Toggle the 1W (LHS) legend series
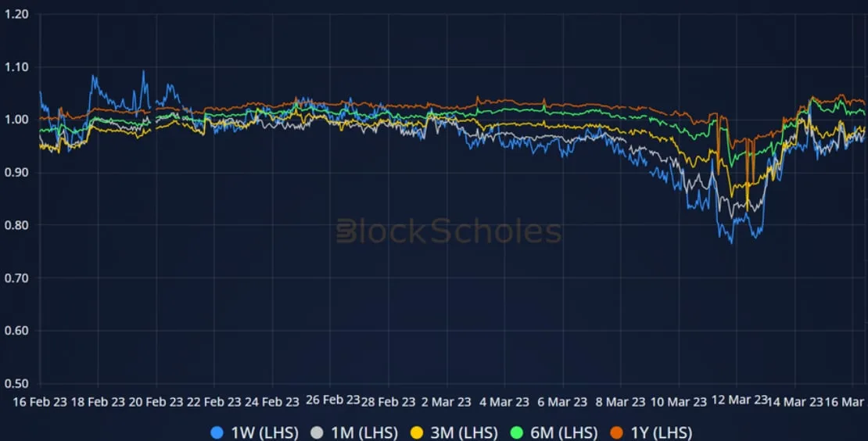 (254, 432)
